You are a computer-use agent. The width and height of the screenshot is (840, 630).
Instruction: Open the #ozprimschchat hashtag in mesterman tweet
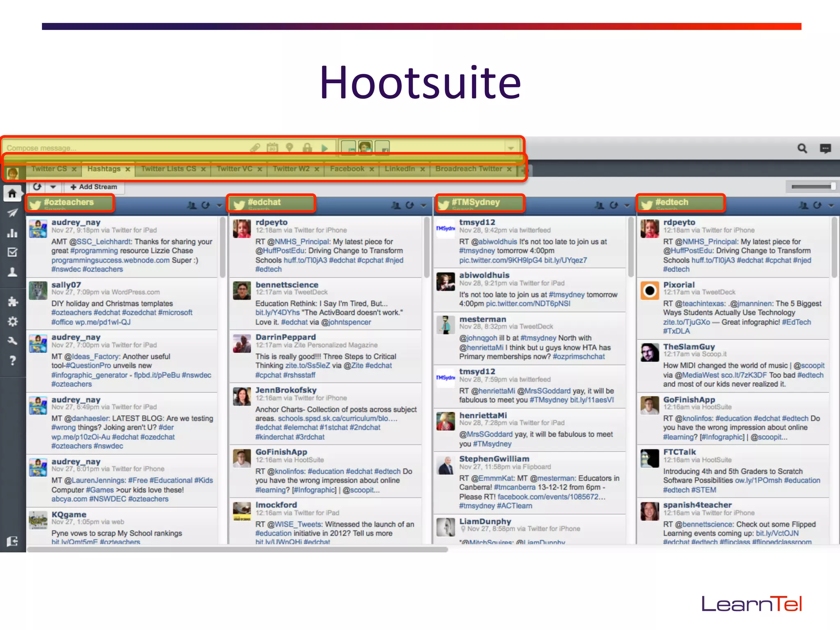click(578, 356)
